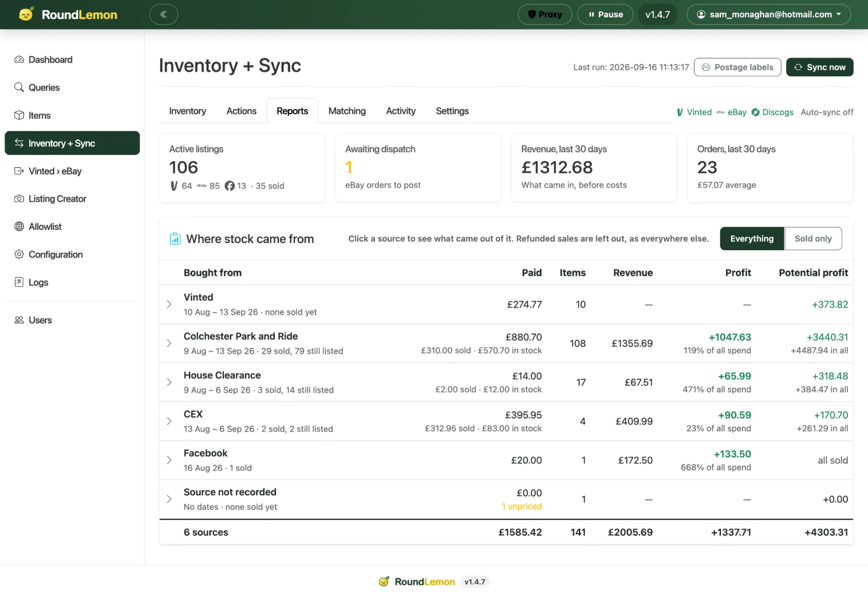Open the Listing Creator page

[x=72, y=199]
